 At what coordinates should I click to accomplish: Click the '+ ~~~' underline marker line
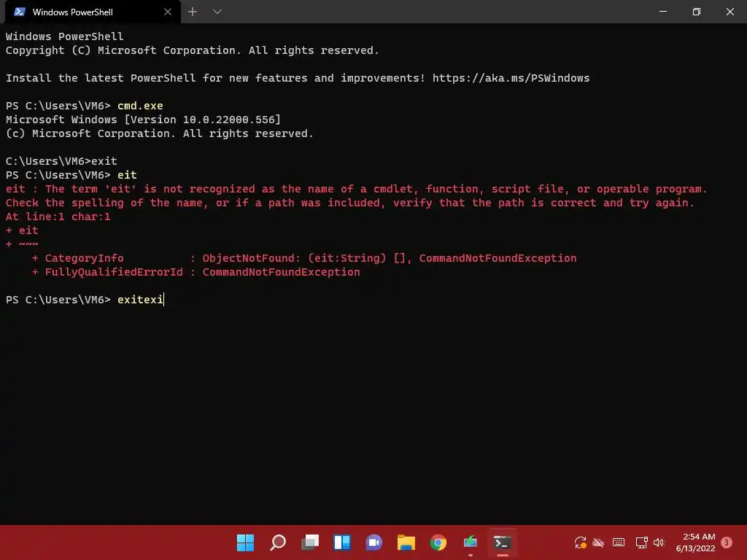[x=22, y=244]
